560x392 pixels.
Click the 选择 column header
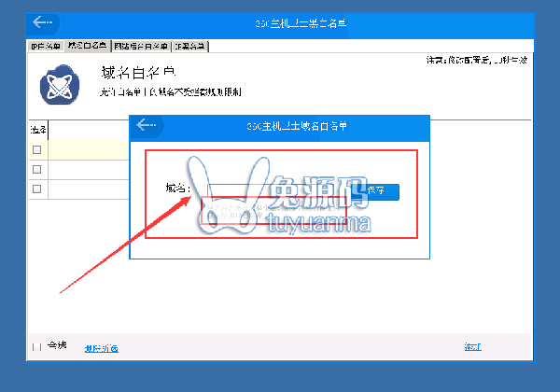(38, 130)
